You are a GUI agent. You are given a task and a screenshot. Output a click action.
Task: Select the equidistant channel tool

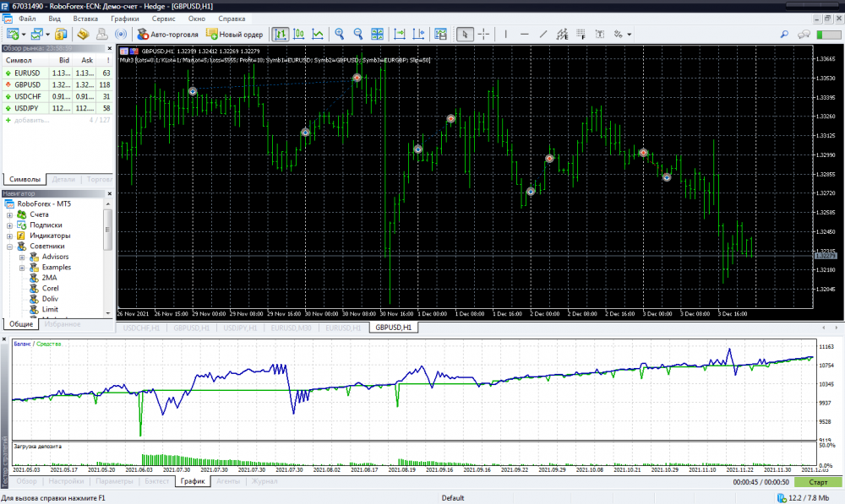point(562,35)
